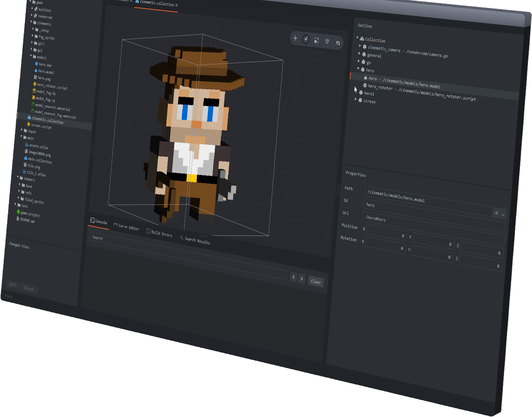Click the hero.dae mesh file icon
Image resolution: width=532 pixels, height=417 pixels.
tap(36, 64)
